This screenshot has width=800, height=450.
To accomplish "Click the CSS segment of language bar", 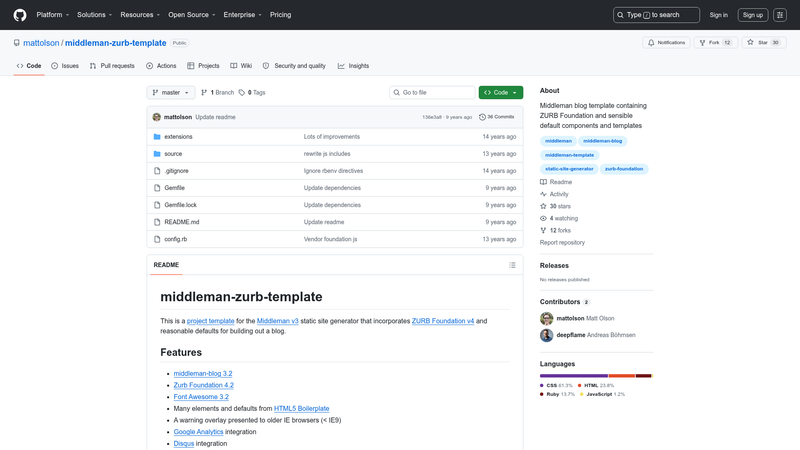I will click(573, 376).
